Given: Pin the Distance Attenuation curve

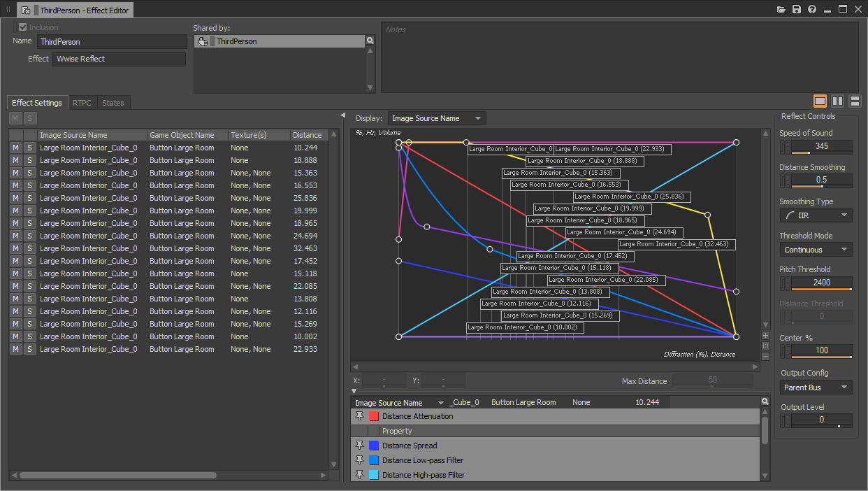Looking at the screenshot, I should click(x=360, y=416).
